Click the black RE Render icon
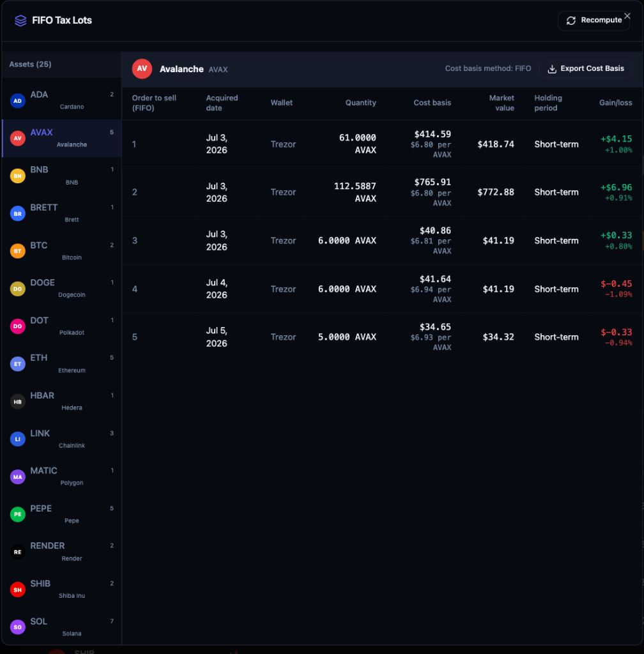 coord(17,552)
